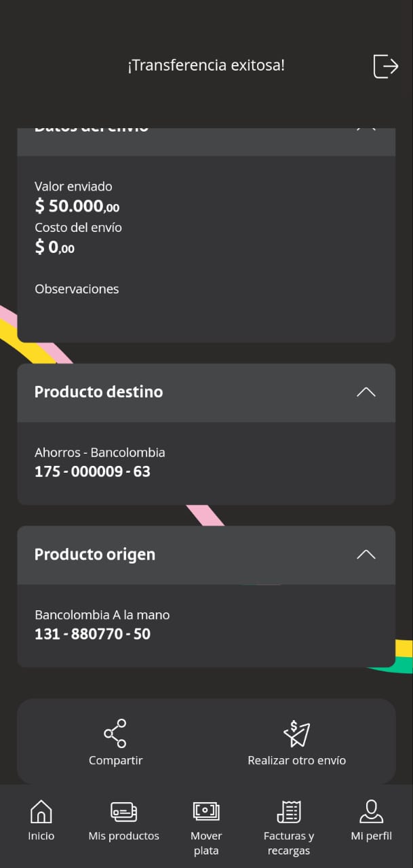Open Facturas y recargas tab label

pyautogui.click(x=289, y=843)
